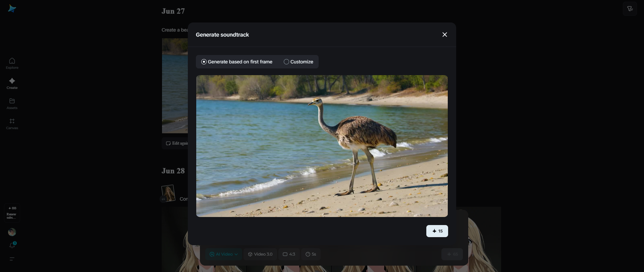The height and width of the screenshot is (272, 644).
Task: Click the small woman reference thumbnail
Action: point(168,193)
